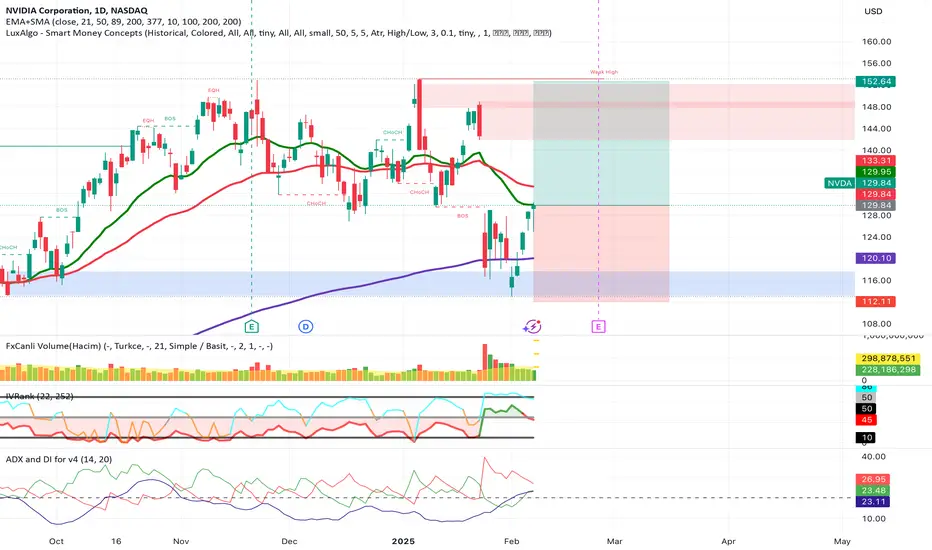Click the Apr label on time axis
The image size is (932, 550).
729,541
